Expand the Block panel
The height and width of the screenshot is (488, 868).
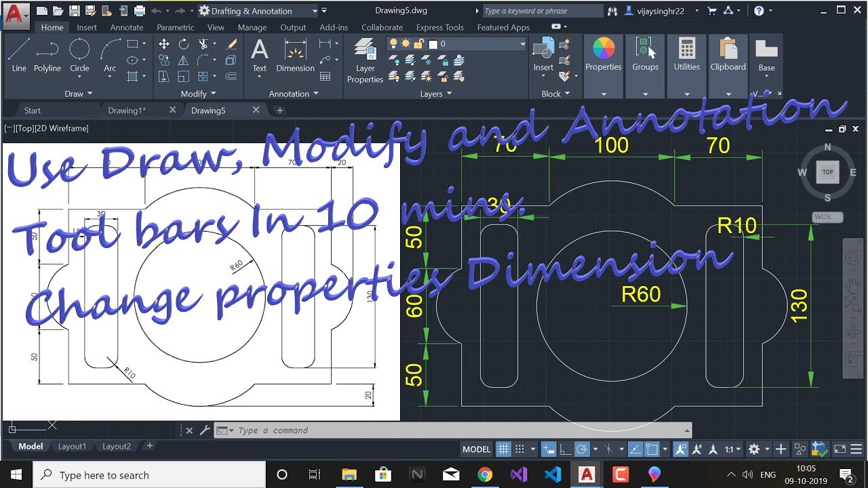click(x=555, y=94)
